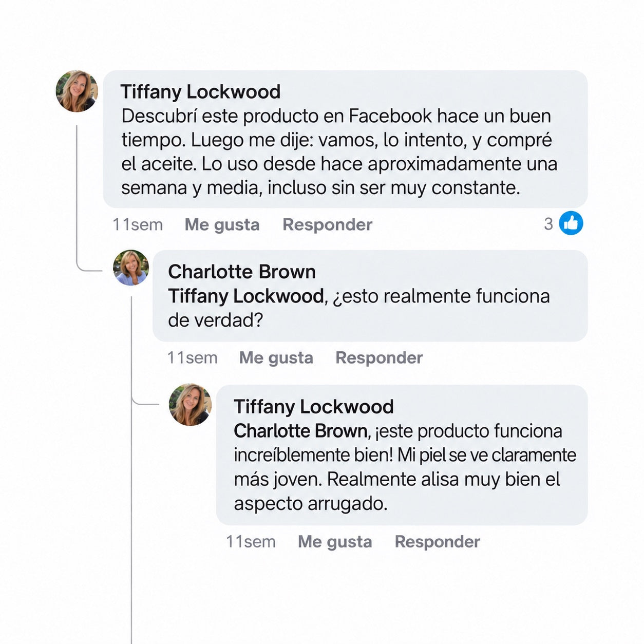View the reaction count number 3
644x644 pixels.
(548, 224)
